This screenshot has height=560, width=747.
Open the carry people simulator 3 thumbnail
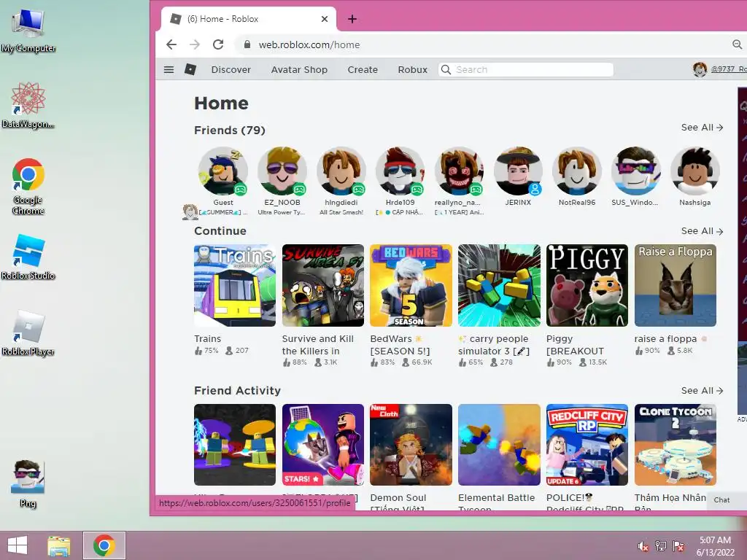pos(499,285)
